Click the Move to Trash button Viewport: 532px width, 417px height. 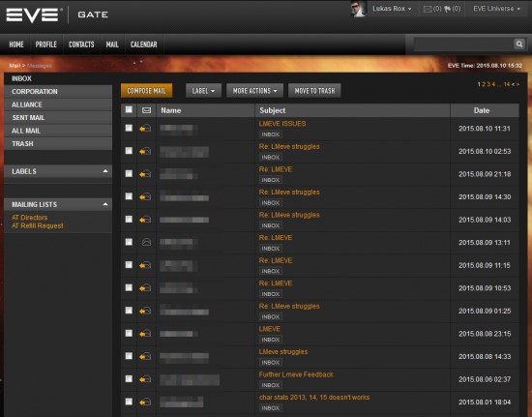(314, 91)
